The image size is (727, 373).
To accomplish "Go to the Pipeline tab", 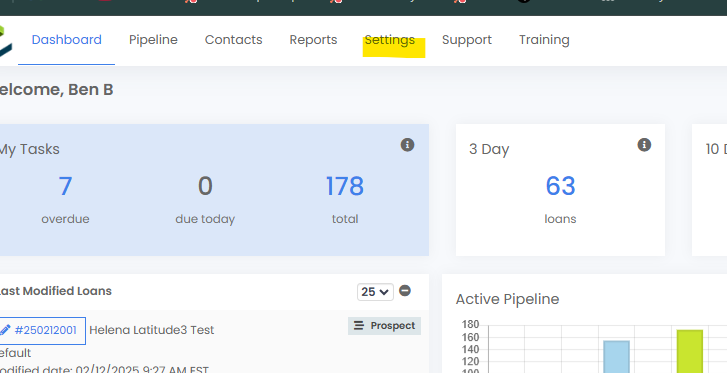I will click(153, 40).
